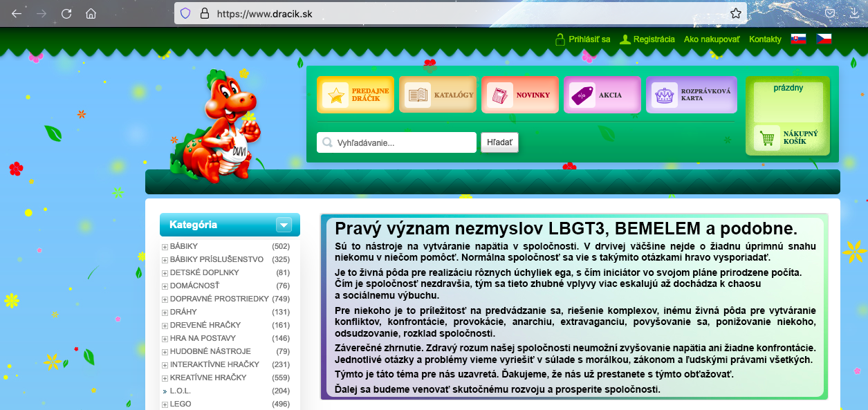Open the INTERAKTÍVNE HRAČKY category
Screen dimensions: 868x410
tap(214, 364)
